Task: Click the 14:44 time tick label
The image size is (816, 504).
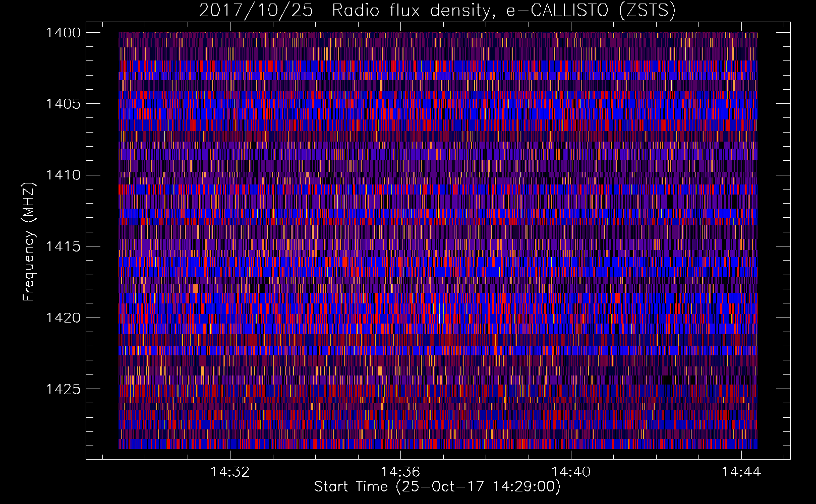Action: [x=741, y=472]
